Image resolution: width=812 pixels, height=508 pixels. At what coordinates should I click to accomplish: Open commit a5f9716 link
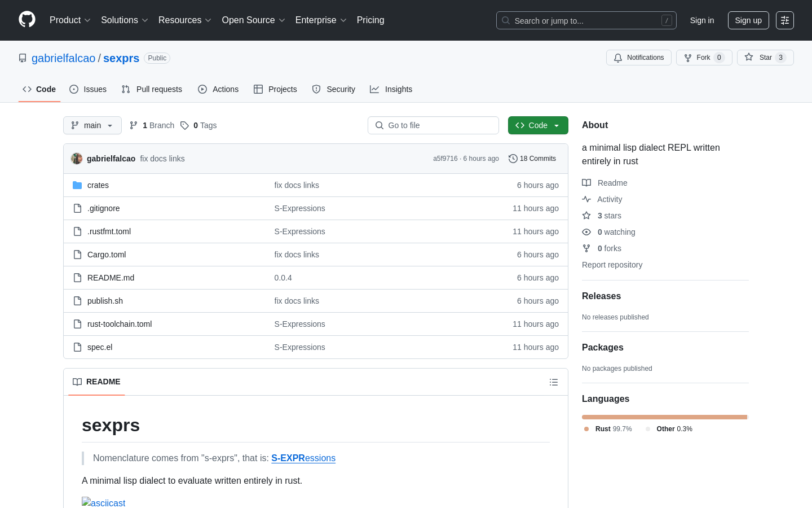click(x=445, y=159)
